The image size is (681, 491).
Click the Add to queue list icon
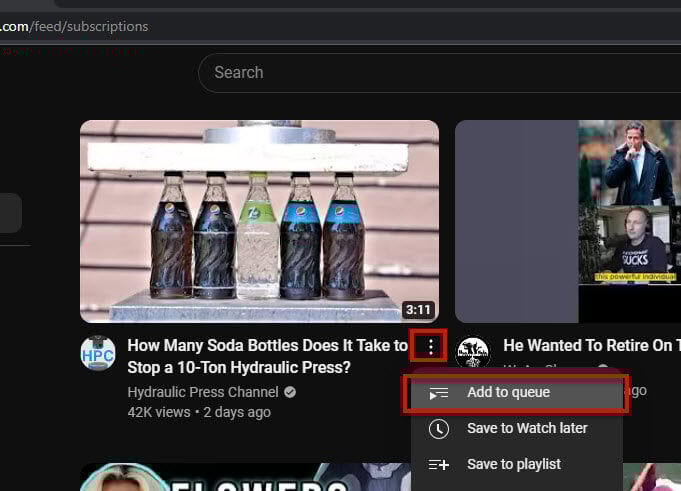click(x=439, y=393)
